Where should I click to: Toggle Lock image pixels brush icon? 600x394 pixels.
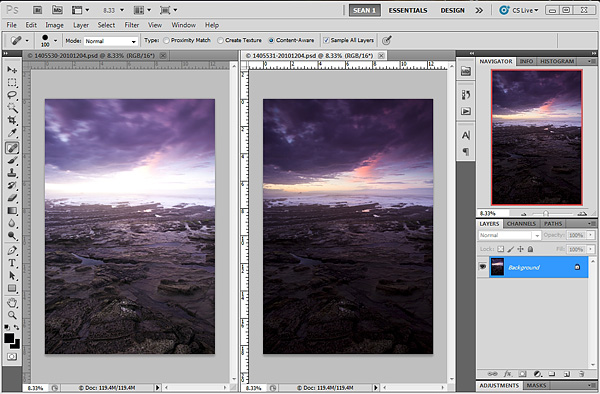pos(510,249)
